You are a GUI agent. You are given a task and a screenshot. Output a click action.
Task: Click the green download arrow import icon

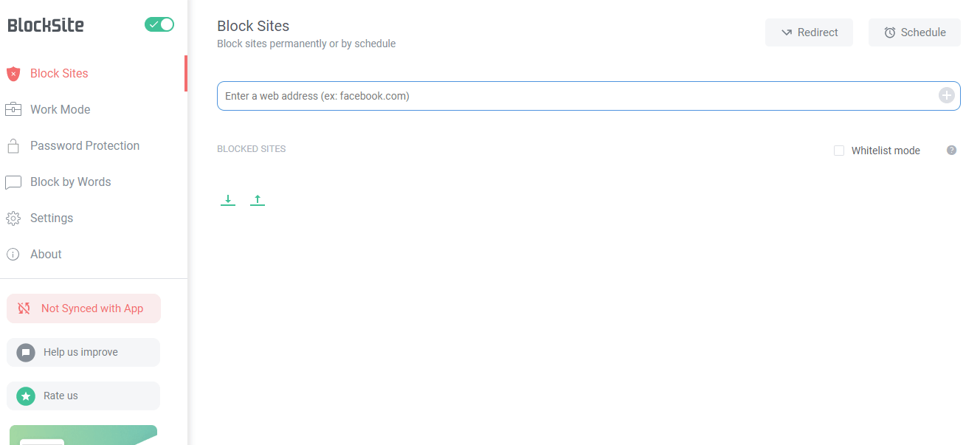228,200
